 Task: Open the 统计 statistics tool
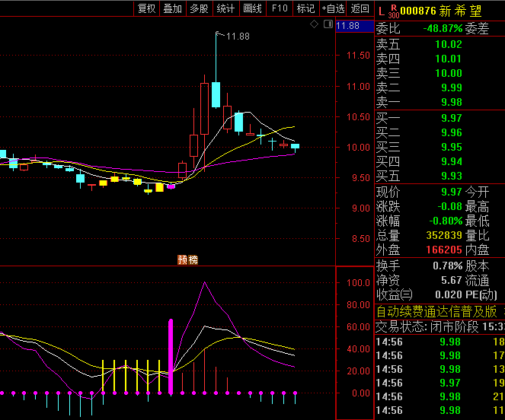[x=225, y=8]
